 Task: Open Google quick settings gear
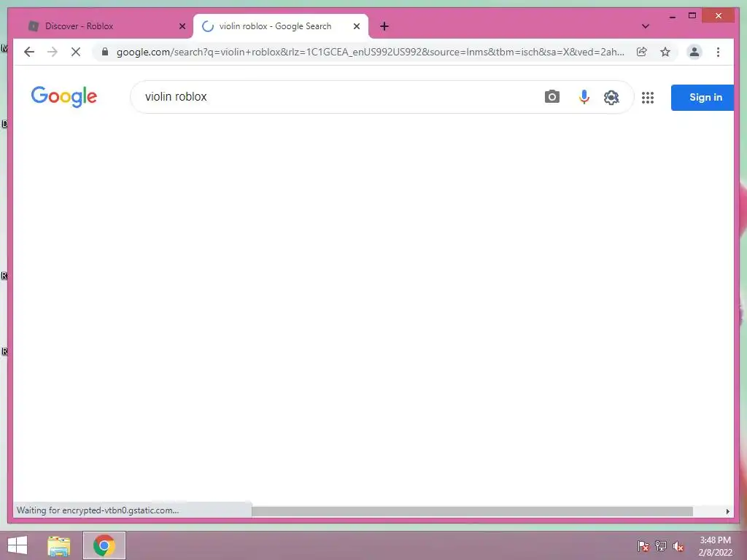(611, 98)
